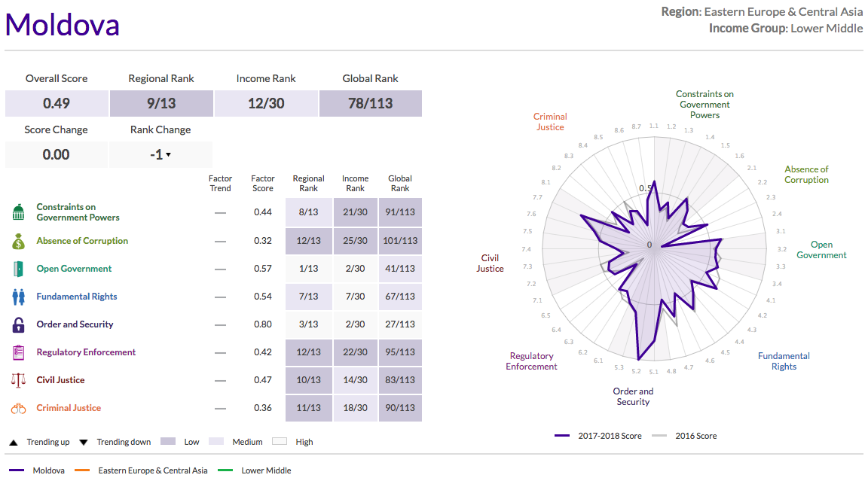
Task: Click the Factor Trend column header
Action: 220,183
